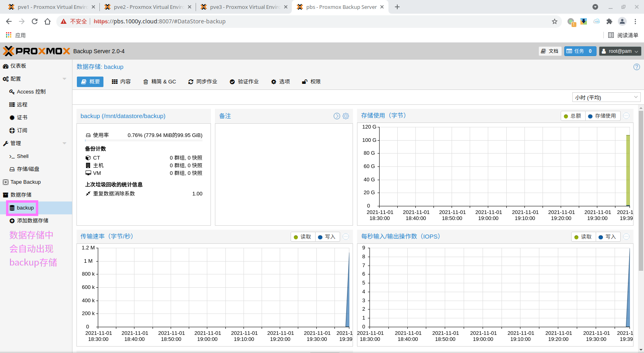Click the help question mark icon

point(636,67)
